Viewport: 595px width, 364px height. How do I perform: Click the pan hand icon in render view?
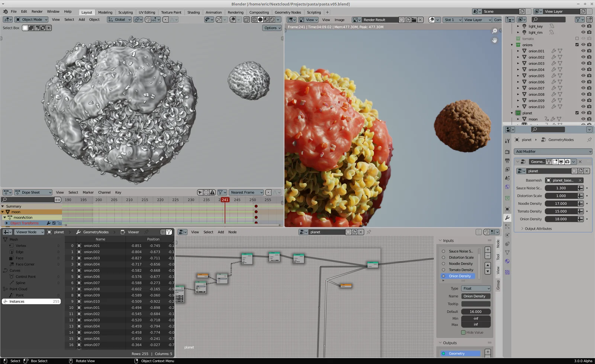coord(495,40)
